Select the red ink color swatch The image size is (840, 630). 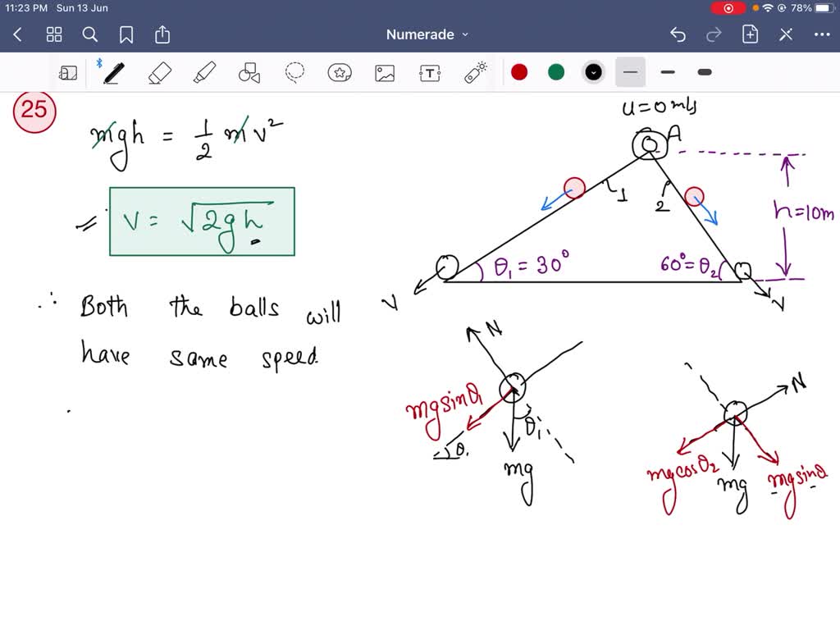(x=519, y=72)
